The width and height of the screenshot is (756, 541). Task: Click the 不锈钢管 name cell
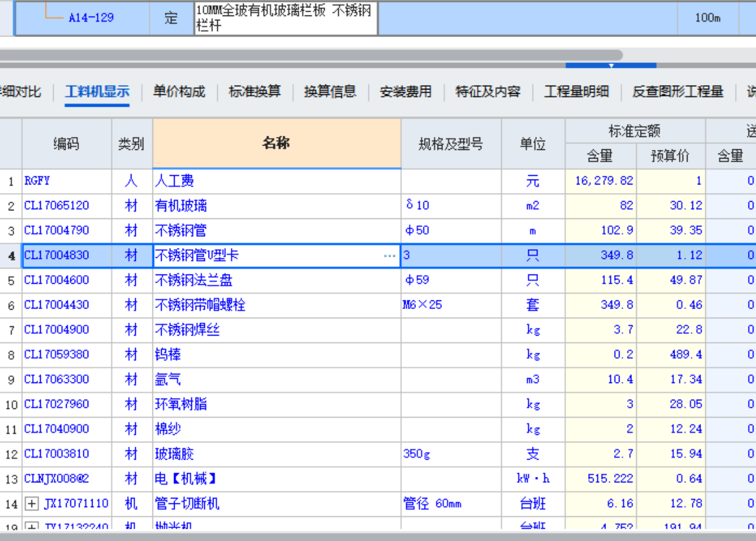click(x=276, y=231)
